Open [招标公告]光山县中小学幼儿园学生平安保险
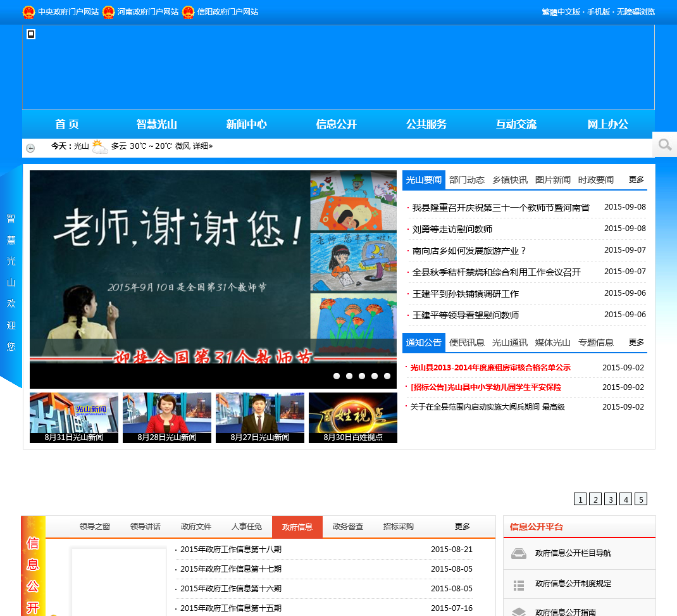The height and width of the screenshot is (616, 677). 486,387
